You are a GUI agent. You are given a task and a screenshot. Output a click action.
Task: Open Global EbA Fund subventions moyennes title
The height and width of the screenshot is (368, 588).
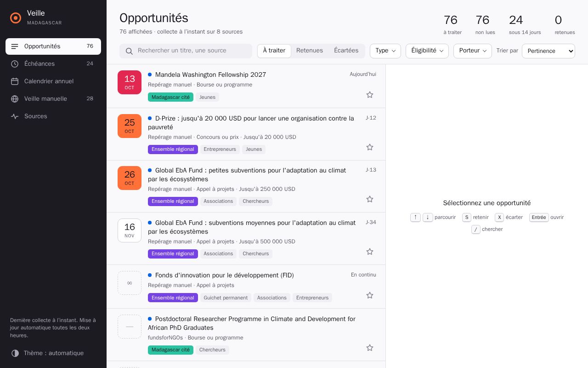[252, 227]
